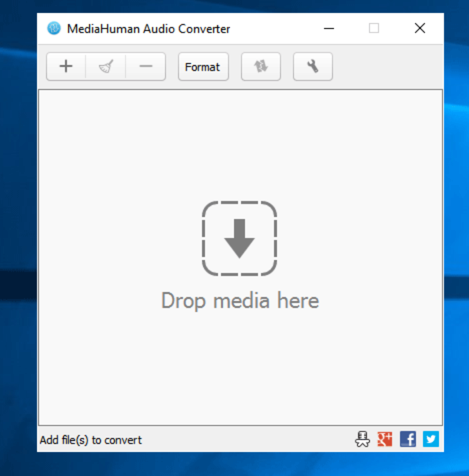Clear the file list with the broom icon

tap(106, 66)
